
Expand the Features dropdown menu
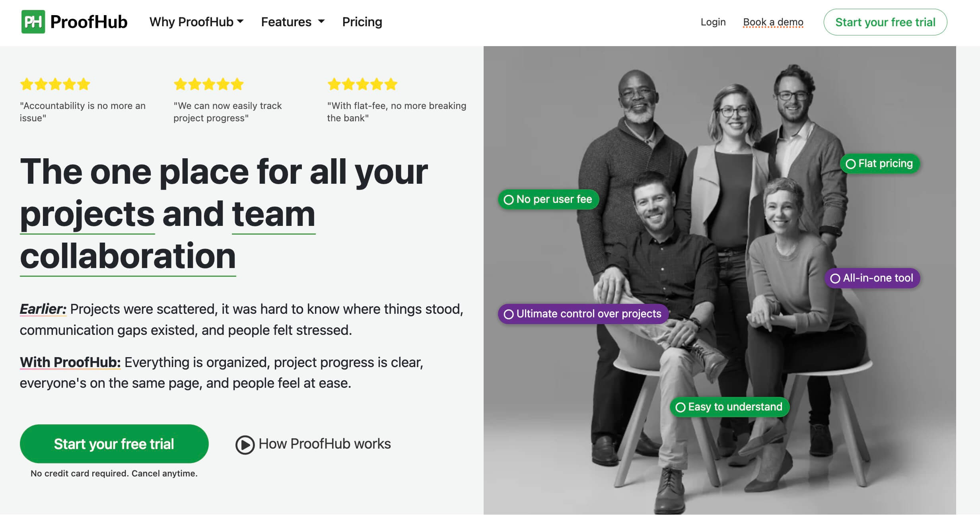[293, 22]
